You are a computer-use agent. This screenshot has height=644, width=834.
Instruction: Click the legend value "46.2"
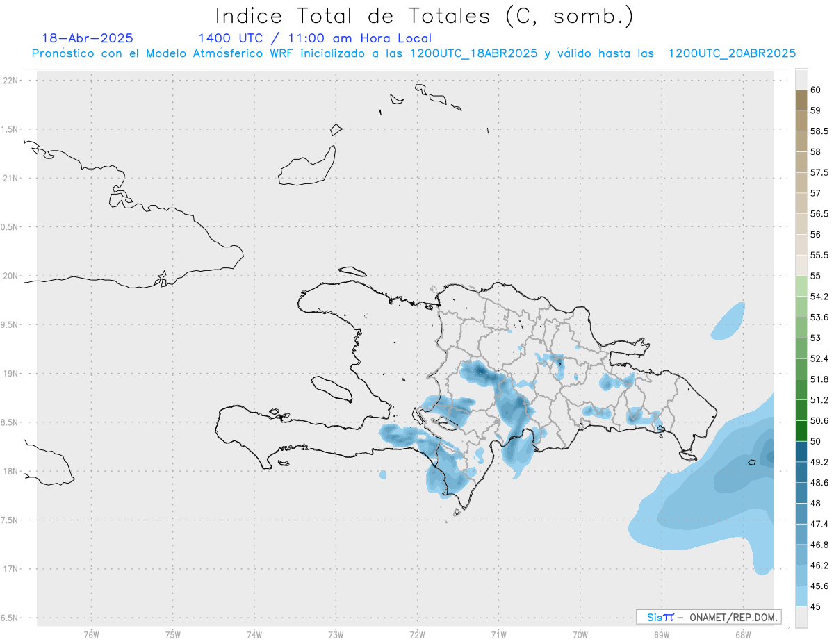[819, 565]
